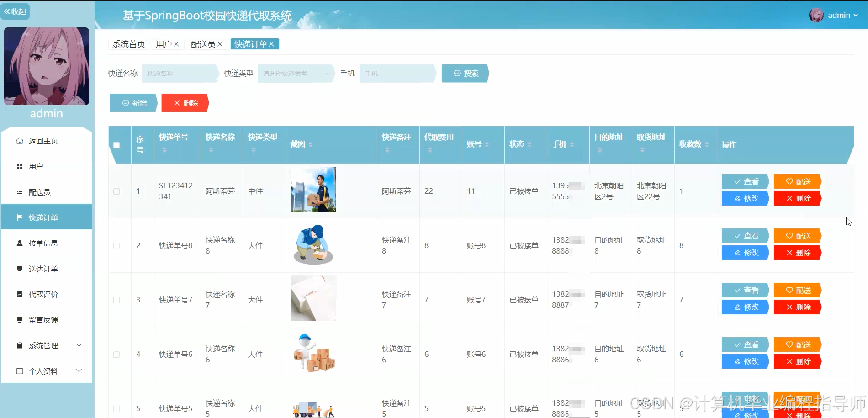868x418 pixels.
Task: Select the checkbox for 快递单号8 row
Action: pos(117,245)
